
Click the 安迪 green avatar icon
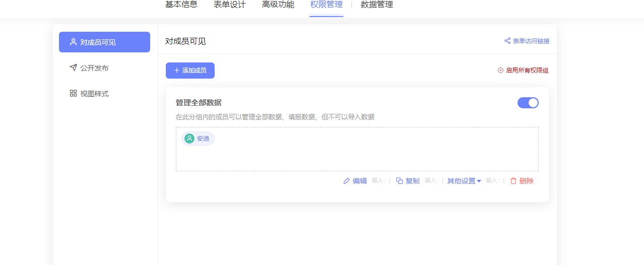(189, 139)
